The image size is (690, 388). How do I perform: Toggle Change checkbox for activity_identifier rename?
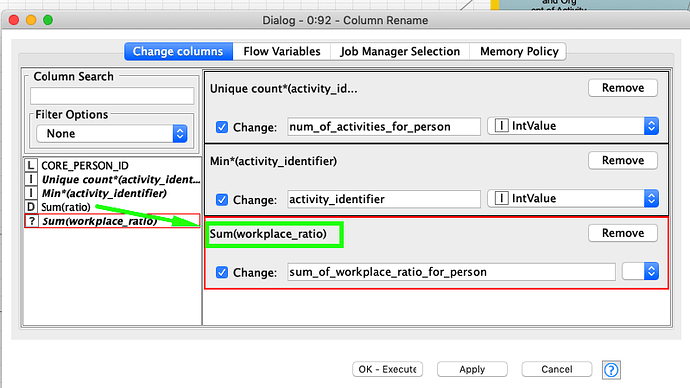[222, 200]
